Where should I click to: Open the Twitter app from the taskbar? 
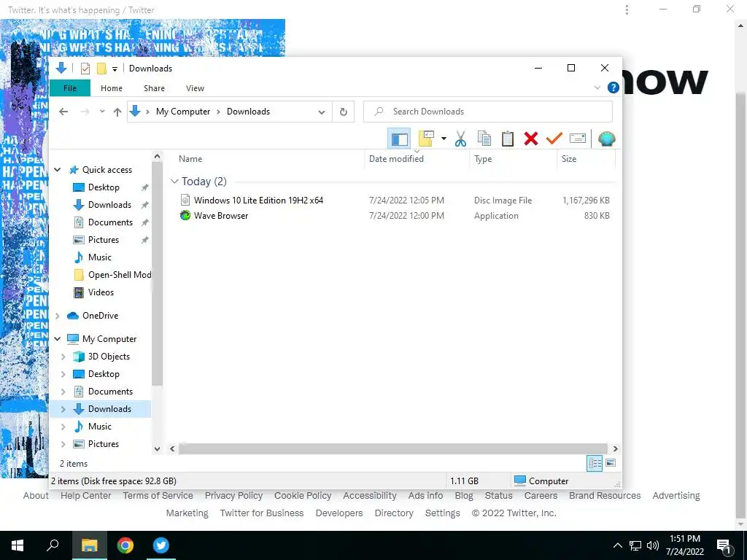pos(161,545)
